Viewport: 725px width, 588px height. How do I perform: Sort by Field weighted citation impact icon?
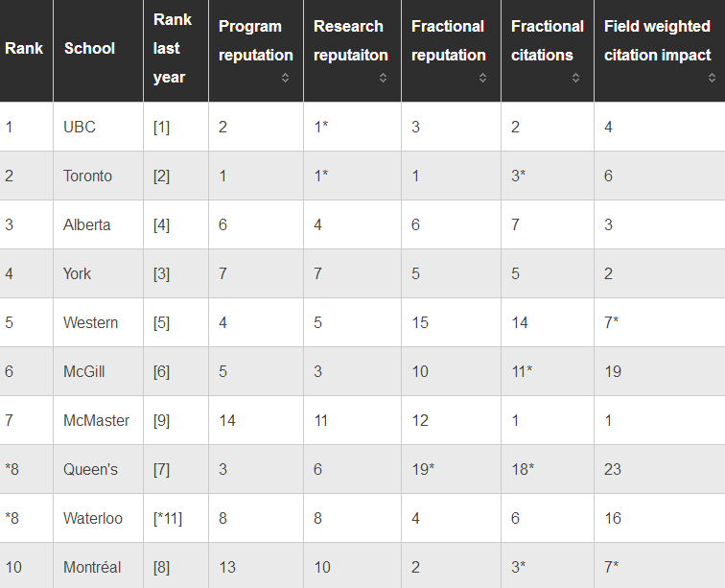click(x=712, y=78)
